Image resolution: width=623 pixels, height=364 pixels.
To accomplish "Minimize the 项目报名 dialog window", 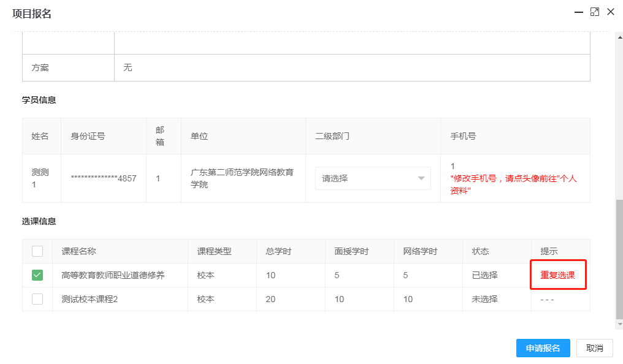I will (578, 12).
